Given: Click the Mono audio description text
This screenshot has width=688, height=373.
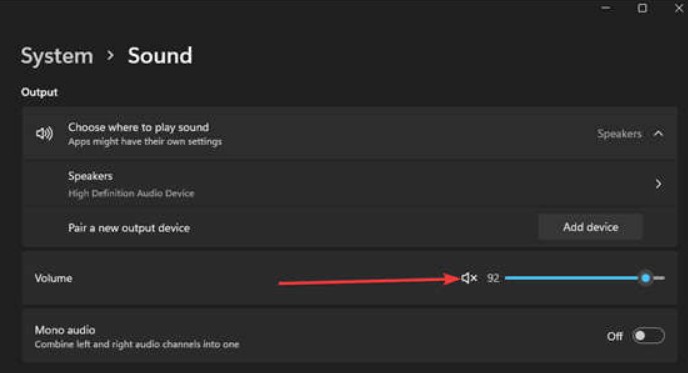Looking at the screenshot, I should click(x=137, y=344).
